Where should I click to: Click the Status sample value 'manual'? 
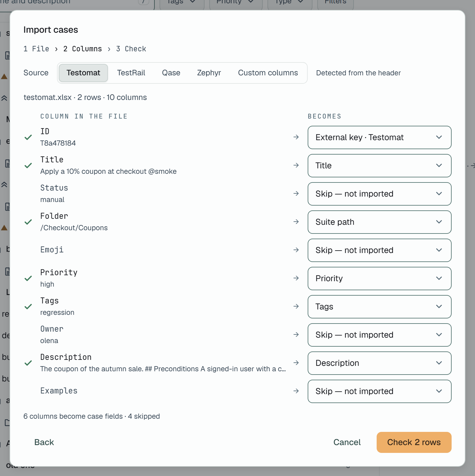[x=52, y=200]
